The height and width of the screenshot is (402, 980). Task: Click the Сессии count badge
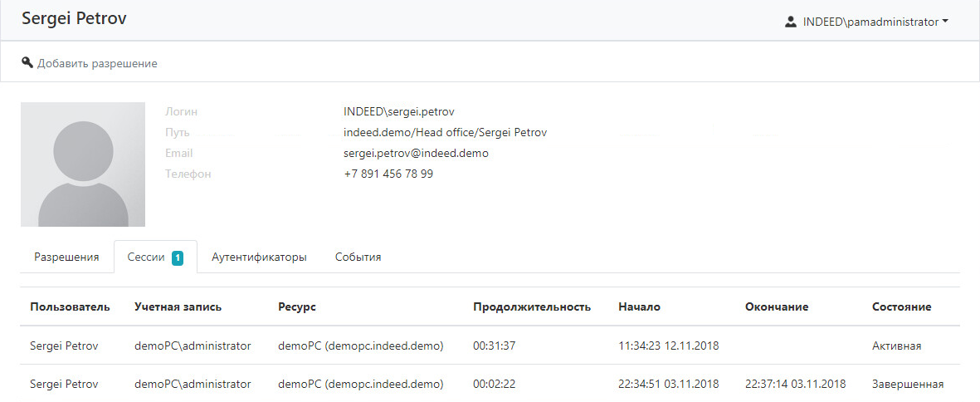click(x=178, y=257)
